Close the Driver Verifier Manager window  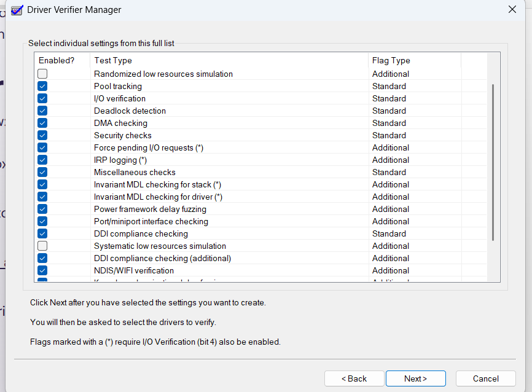512,9
